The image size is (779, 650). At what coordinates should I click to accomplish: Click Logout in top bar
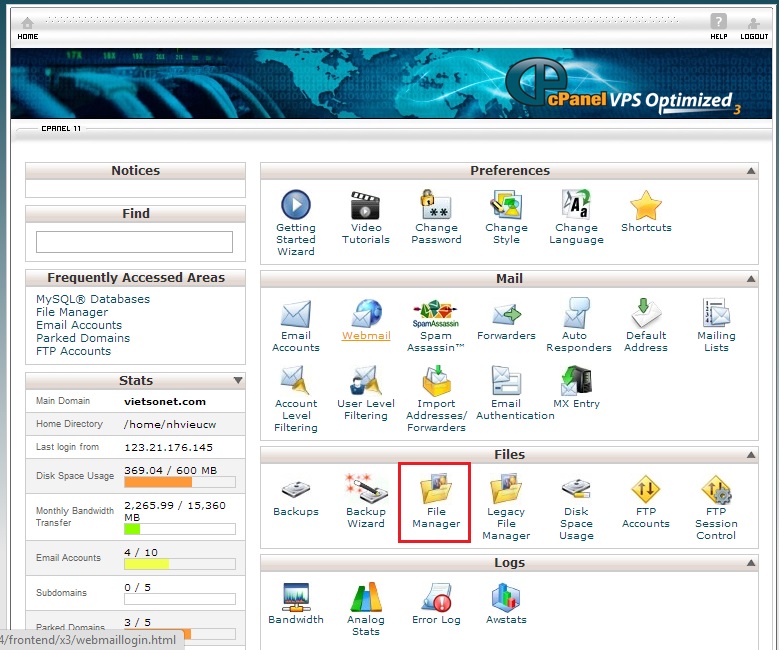click(x=754, y=29)
